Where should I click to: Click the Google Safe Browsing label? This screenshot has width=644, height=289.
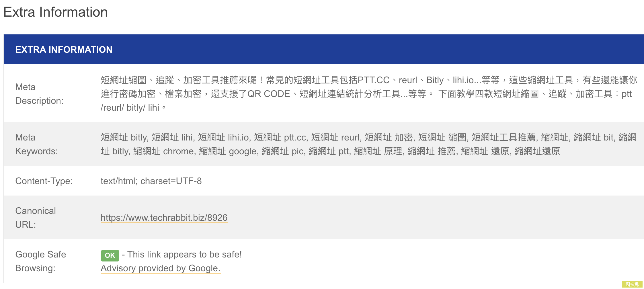click(40, 261)
